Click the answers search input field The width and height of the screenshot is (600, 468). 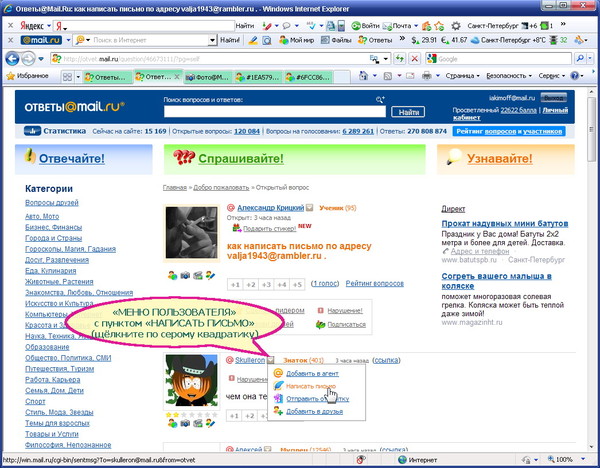click(275, 112)
